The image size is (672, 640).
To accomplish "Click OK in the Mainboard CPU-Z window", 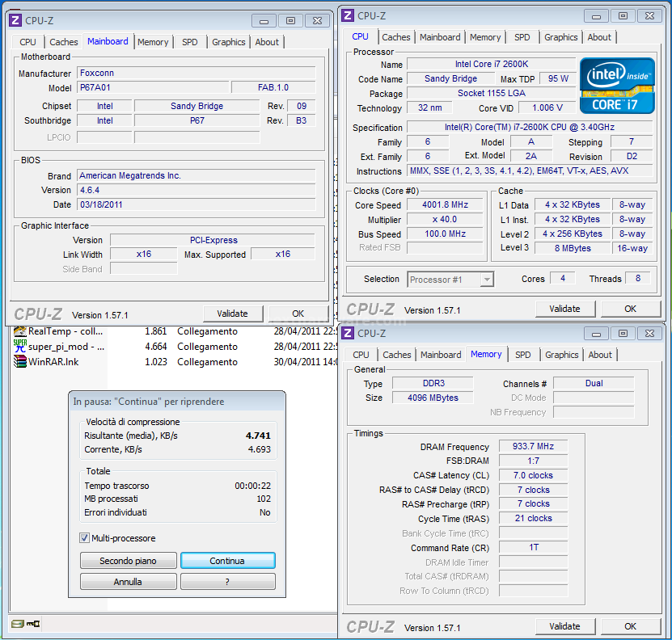I will pyautogui.click(x=298, y=314).
